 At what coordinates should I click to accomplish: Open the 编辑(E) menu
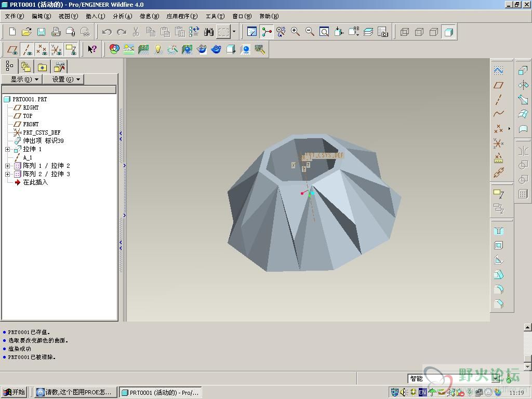pos(41,16)
